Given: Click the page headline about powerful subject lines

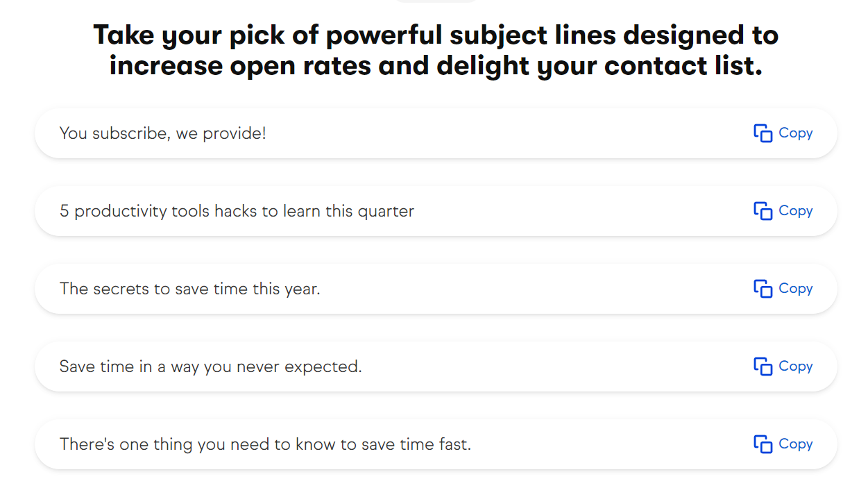Looking at the screenshot, I should (434, 50).
